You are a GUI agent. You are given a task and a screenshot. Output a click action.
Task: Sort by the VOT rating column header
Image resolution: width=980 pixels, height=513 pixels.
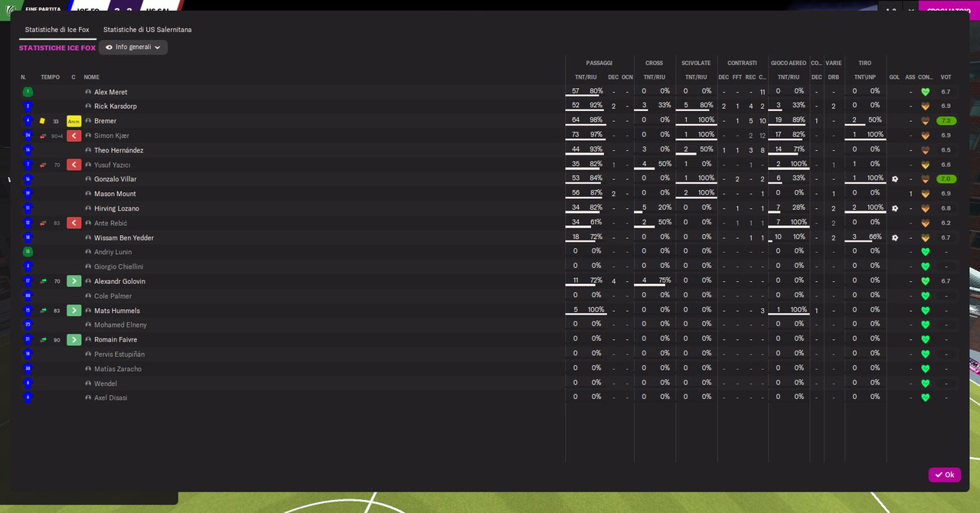click(946, 77)
